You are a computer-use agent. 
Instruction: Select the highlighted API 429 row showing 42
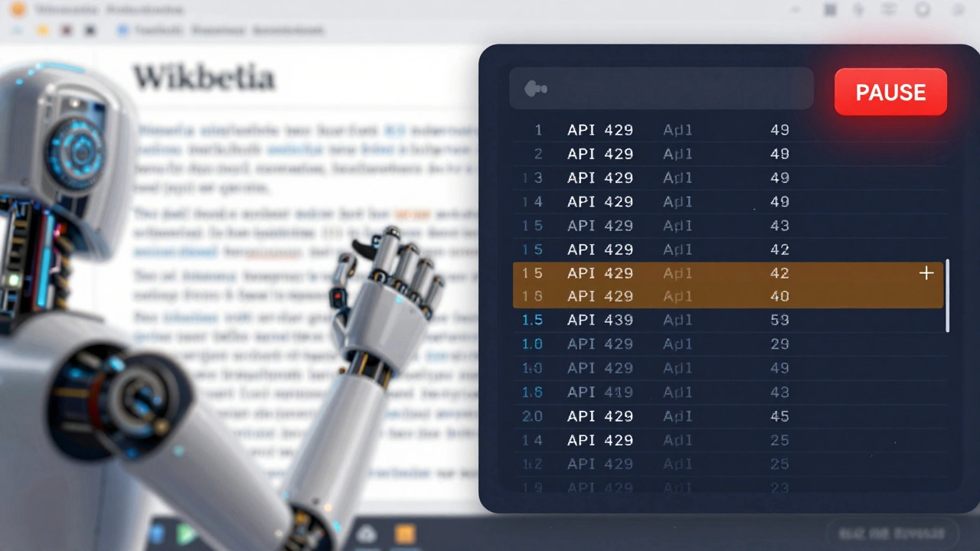689,273
